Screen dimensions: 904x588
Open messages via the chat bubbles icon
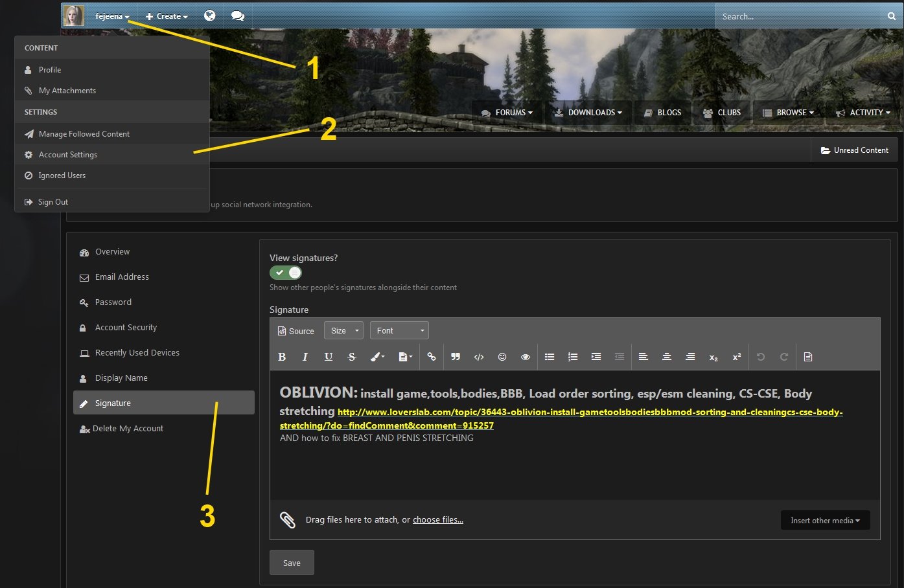(238, 16)
